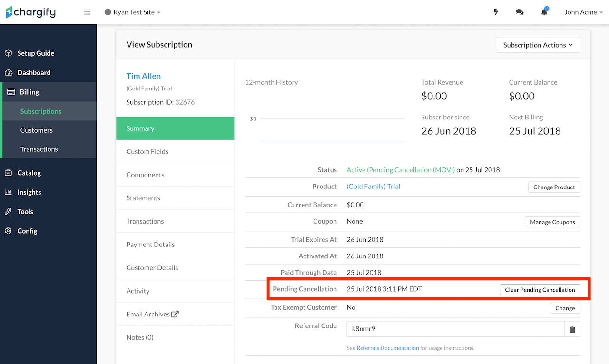Switch to Payment Details tab
The height and width of the screenshot is (364, 609).
tap(175, 245)
